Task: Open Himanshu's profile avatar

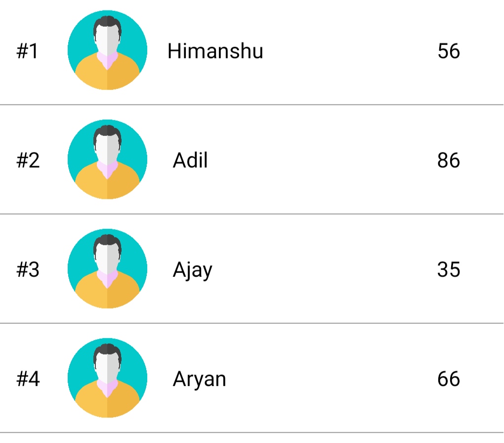Action: tap(107, 50)
